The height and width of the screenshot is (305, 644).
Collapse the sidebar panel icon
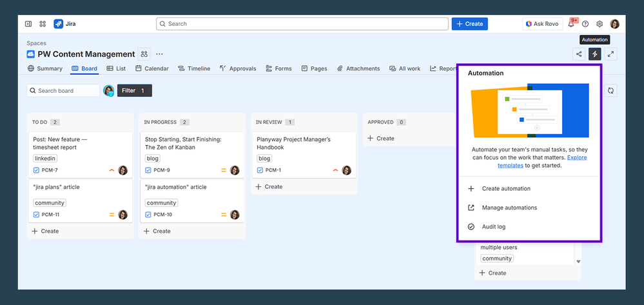(x=28, y=24)
